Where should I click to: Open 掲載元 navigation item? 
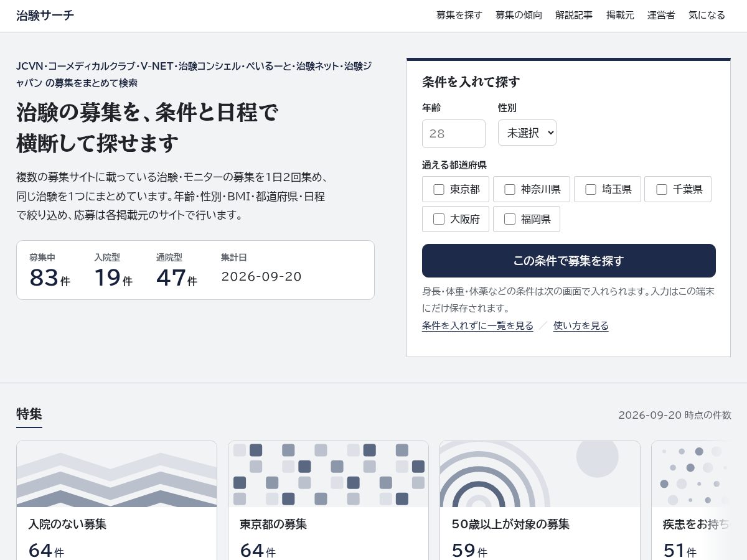pyautogui.click(x=620, y=16)
